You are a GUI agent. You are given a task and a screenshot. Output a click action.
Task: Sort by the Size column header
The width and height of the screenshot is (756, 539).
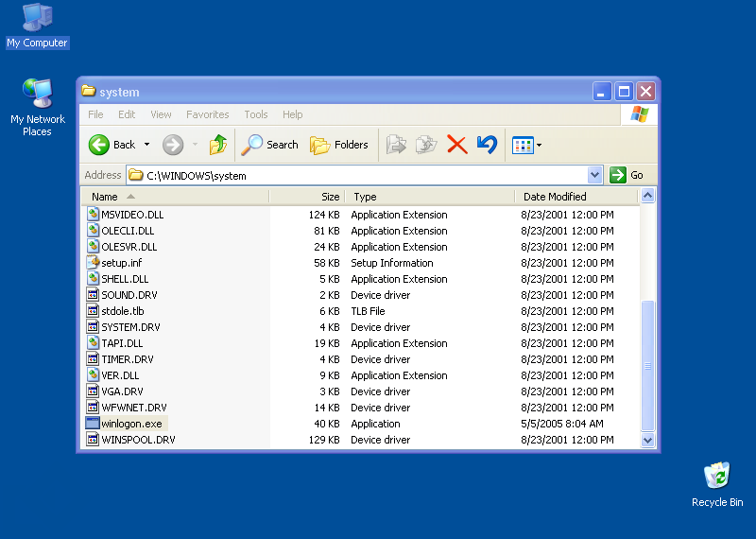307,197
